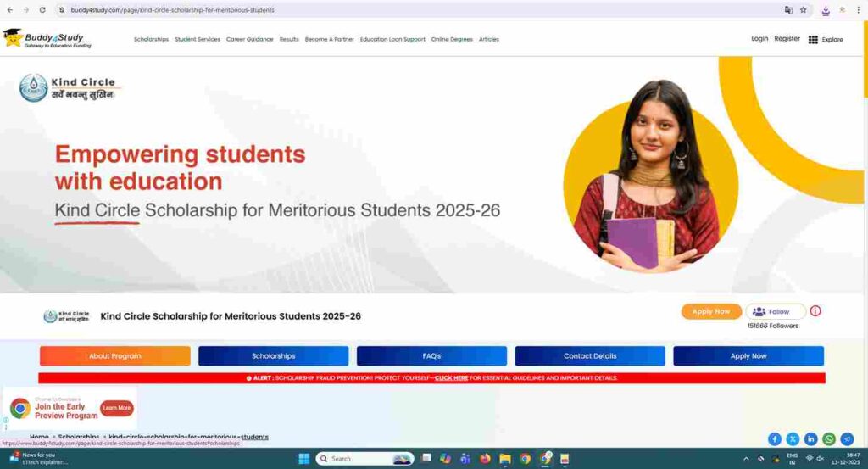Click the Login link
This screenshot has height=469, width=868.
point(759,39)
